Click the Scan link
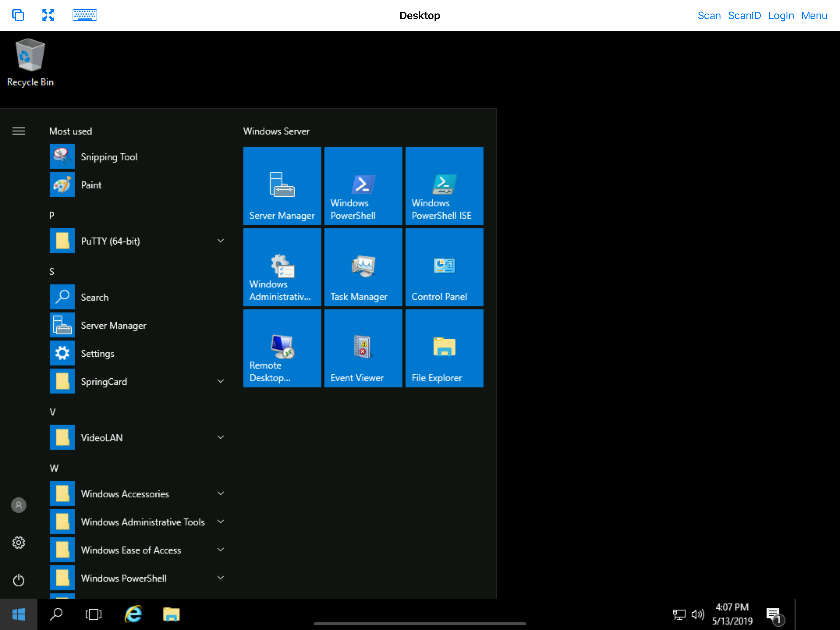This screenshot has height=630, width=840. [709, 16]
